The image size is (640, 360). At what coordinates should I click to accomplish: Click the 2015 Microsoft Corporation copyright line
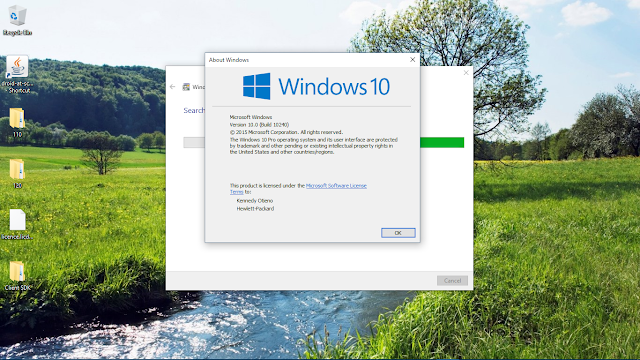pos(286,132)
